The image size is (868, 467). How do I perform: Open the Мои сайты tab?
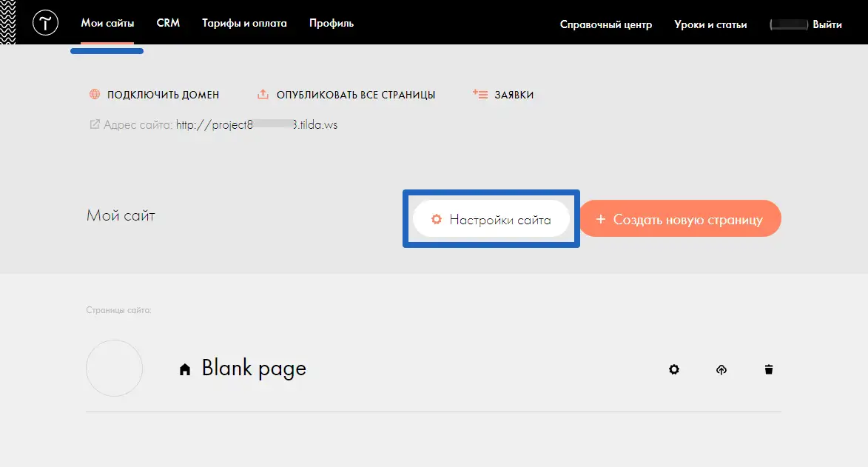[x=107, y=24]
